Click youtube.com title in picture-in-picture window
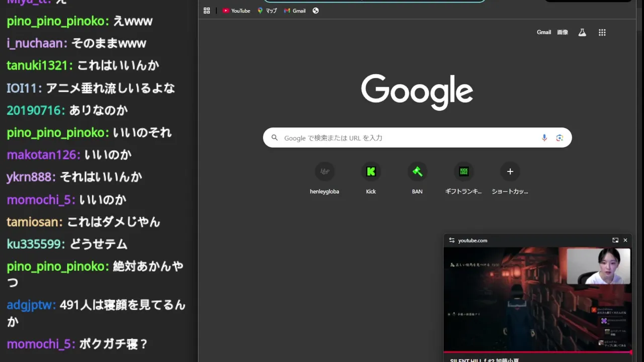The height and width of the screenshot is (362, 644). click(x=472, y=240)
